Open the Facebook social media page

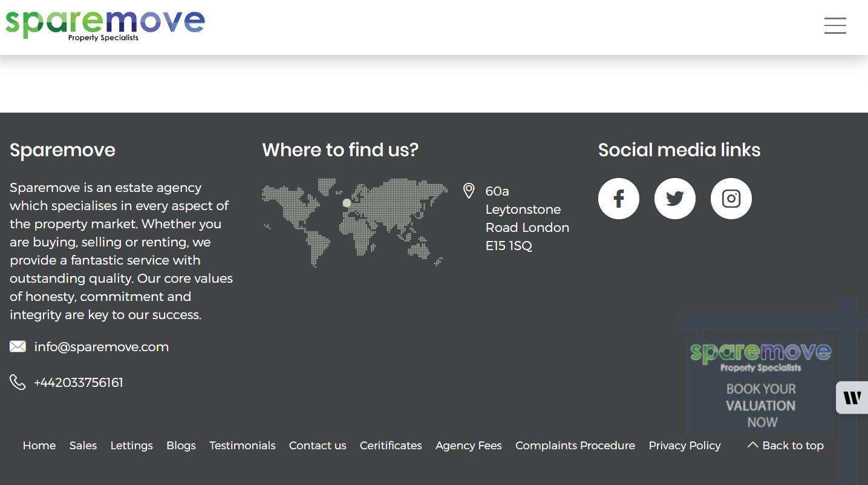[x=618, y=199]
